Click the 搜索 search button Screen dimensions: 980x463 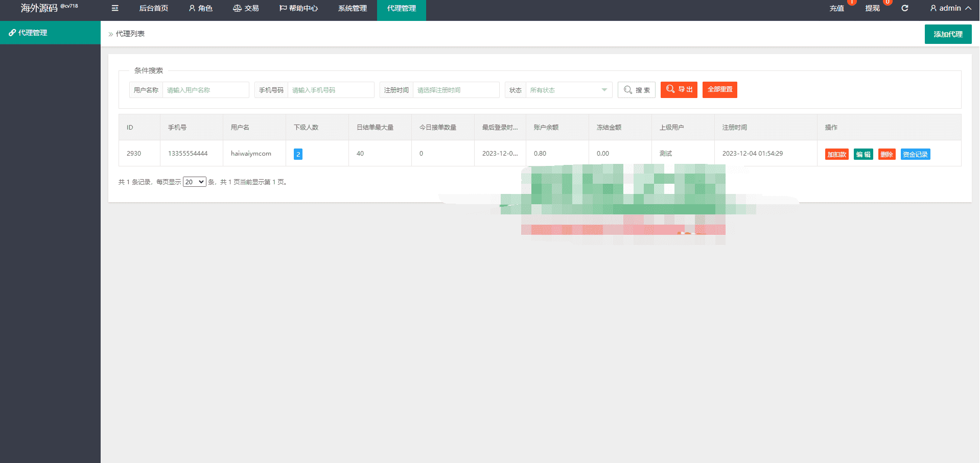tap(637, 90)
